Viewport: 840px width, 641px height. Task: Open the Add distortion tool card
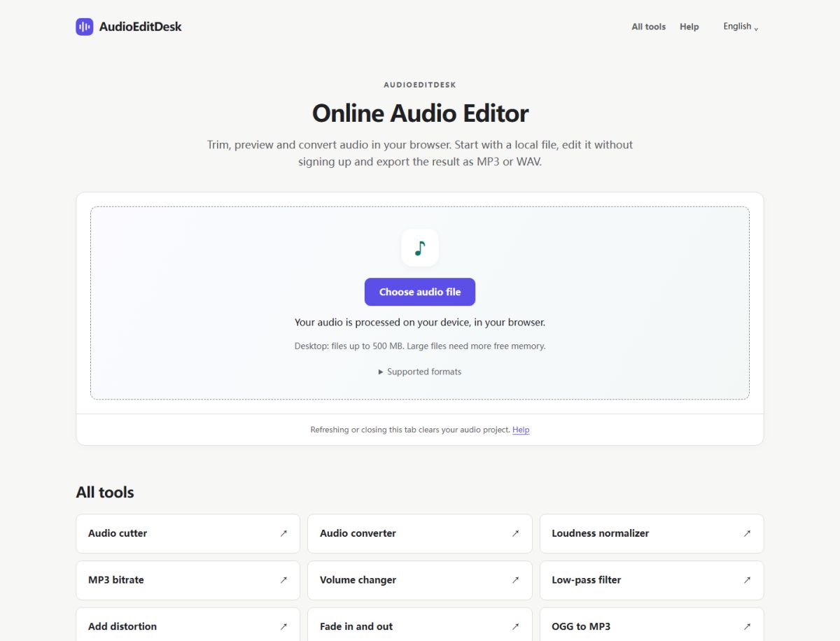coord(188,625)
